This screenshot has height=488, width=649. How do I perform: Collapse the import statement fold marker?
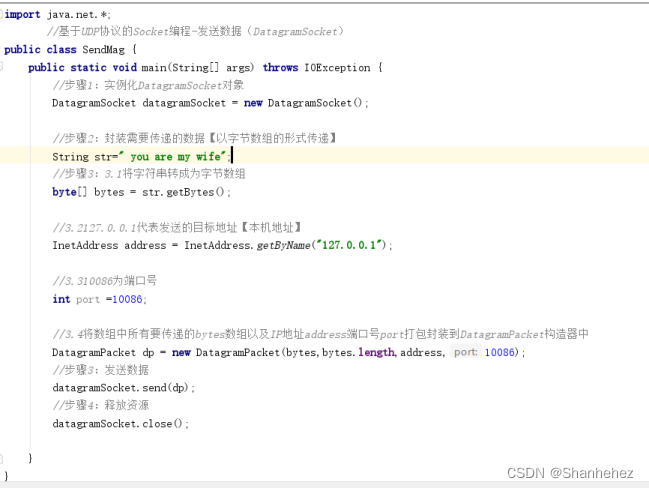tap(2, 14)
